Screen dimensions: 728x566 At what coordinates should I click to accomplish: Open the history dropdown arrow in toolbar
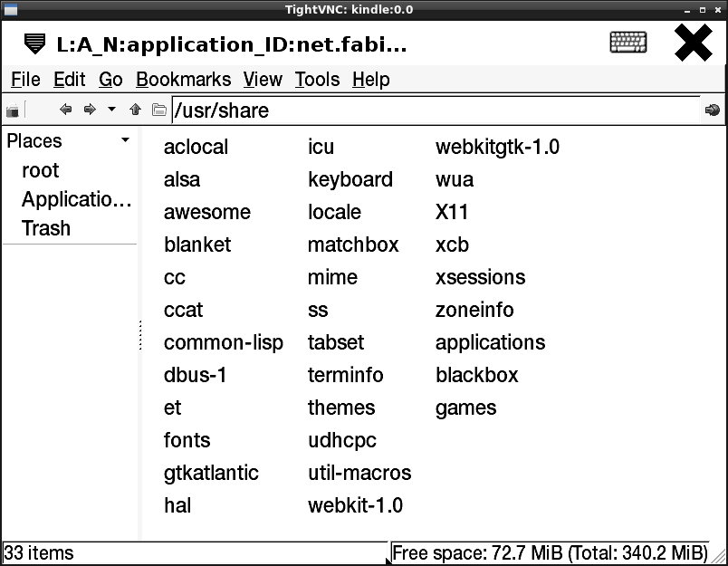pyautogui.click(x=111, y=110)
